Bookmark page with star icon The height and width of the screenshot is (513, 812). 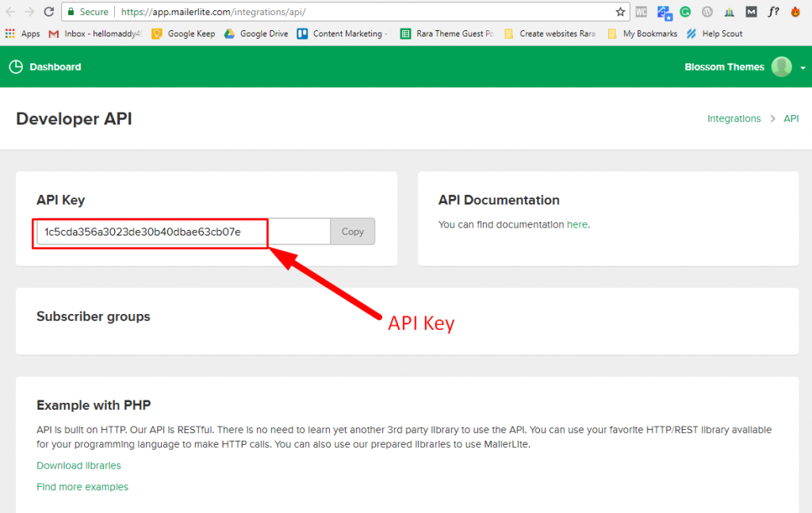pos(620,11)
